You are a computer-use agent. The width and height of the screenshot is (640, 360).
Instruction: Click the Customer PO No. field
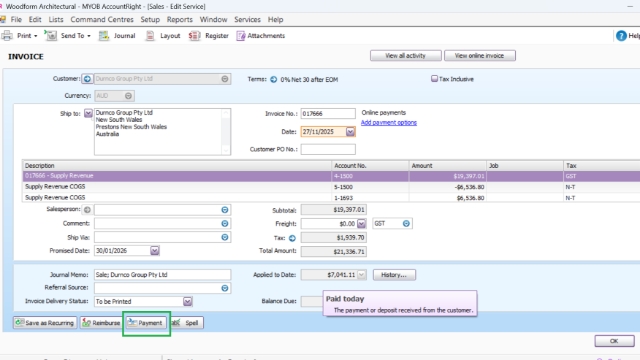click(x=328, y=149)
